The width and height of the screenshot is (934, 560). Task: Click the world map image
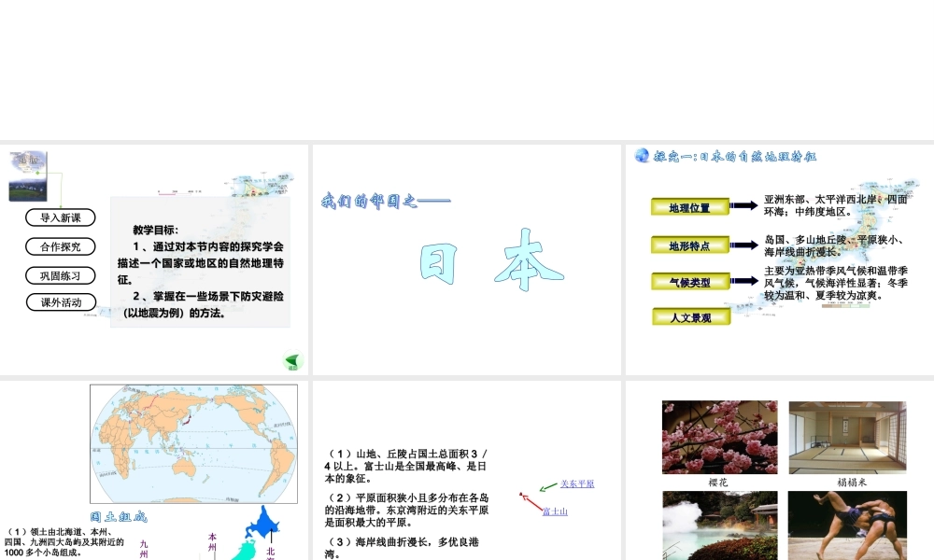pos(193,444)
